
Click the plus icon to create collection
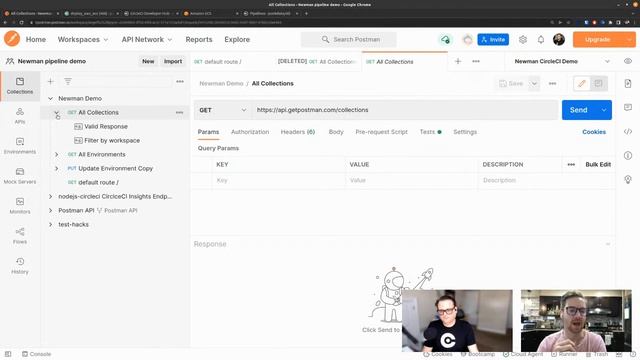[51, 82]
